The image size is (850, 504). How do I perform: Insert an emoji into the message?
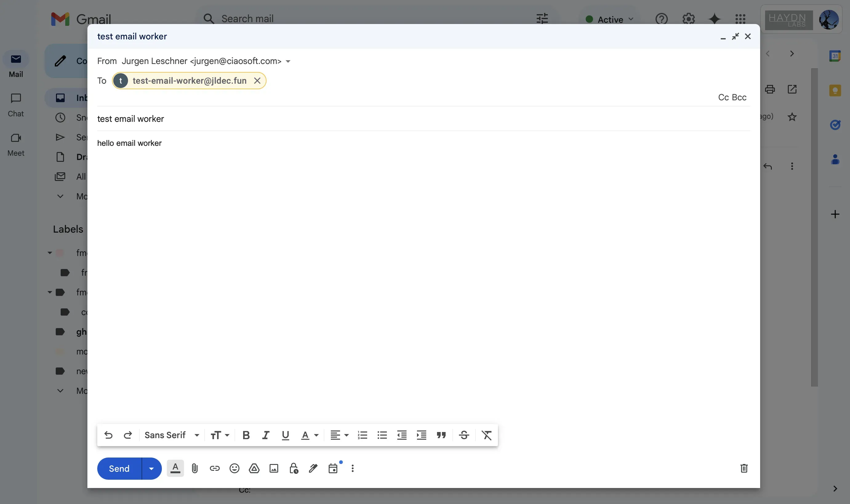coord(235,468)
